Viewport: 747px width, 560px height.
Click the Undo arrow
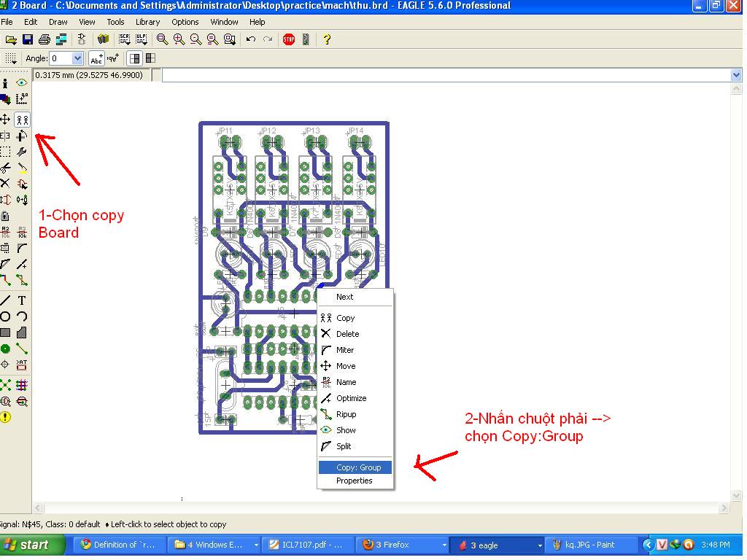tap(251, 39)
